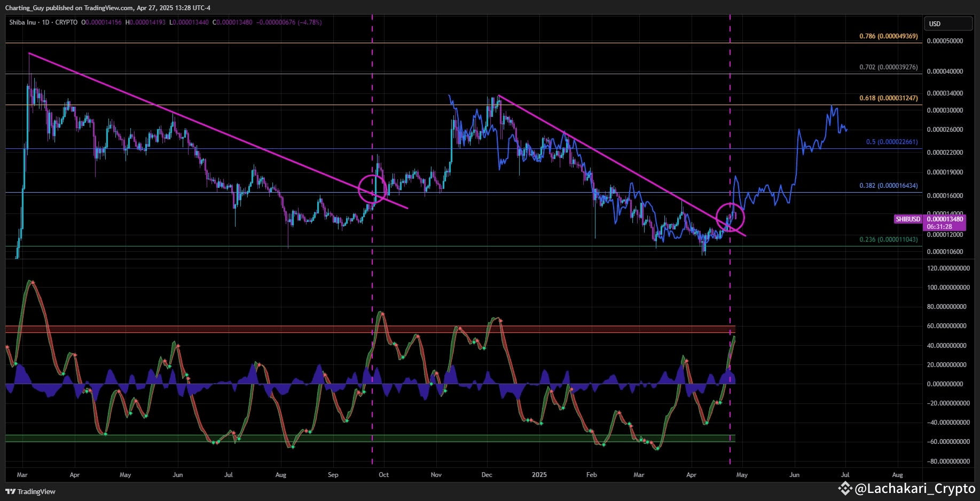Image resolution: width=980 pixels, height=501 pixels.
Task: Click the SHIBUSD current price tag
Action: (x=908, y=219)
